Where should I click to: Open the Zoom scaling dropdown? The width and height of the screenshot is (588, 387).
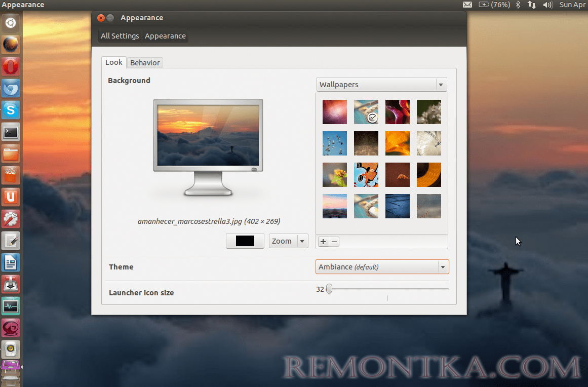click(x=288, y=241)
